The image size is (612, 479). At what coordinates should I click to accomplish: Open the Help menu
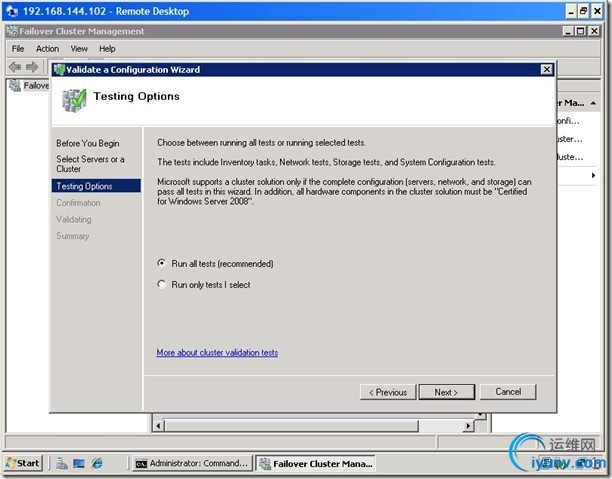107,49
